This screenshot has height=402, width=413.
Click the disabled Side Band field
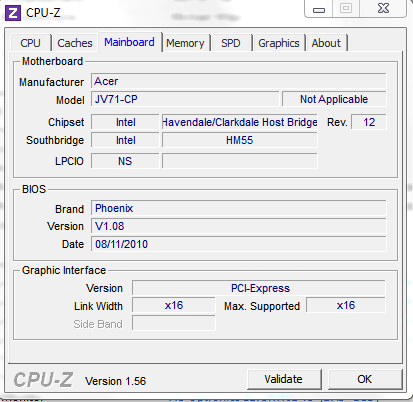click(x=174, y=323)
